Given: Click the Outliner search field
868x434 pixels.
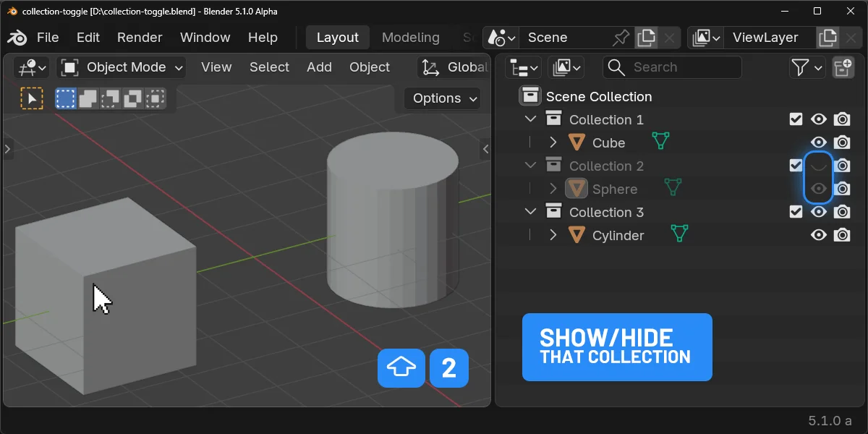Looking at the screenshot, I should coord(671,67).
